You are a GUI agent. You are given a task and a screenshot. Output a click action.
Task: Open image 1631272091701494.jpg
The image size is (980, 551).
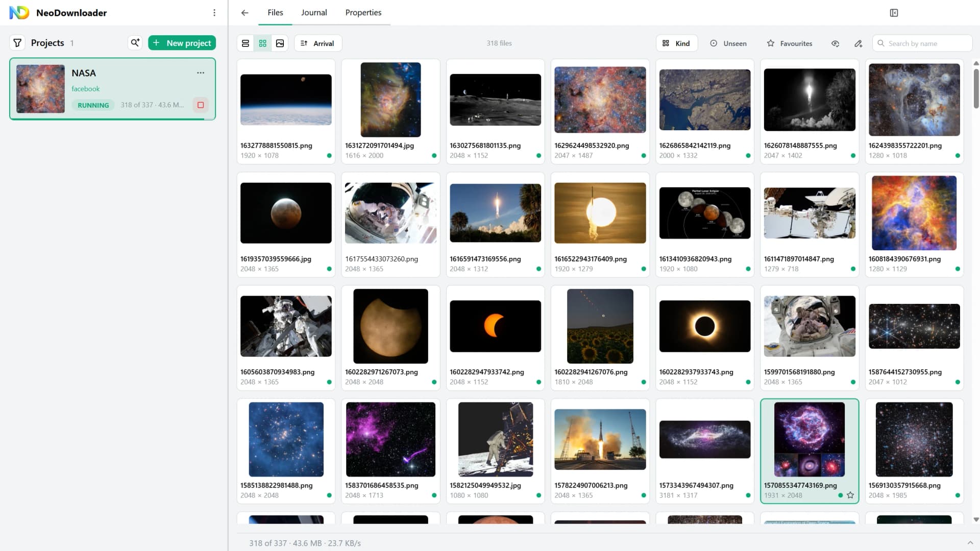390,100
